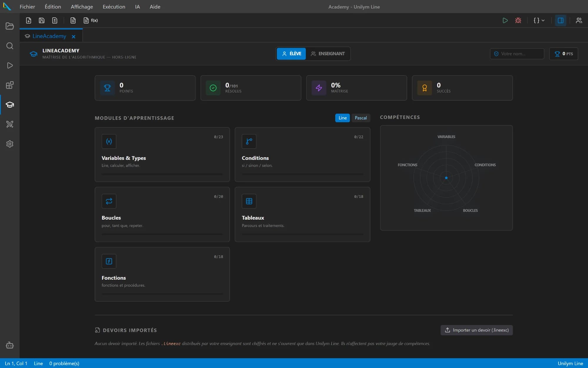
Task: Close the LineAcademy tab
Action: (x=73, y=37)
